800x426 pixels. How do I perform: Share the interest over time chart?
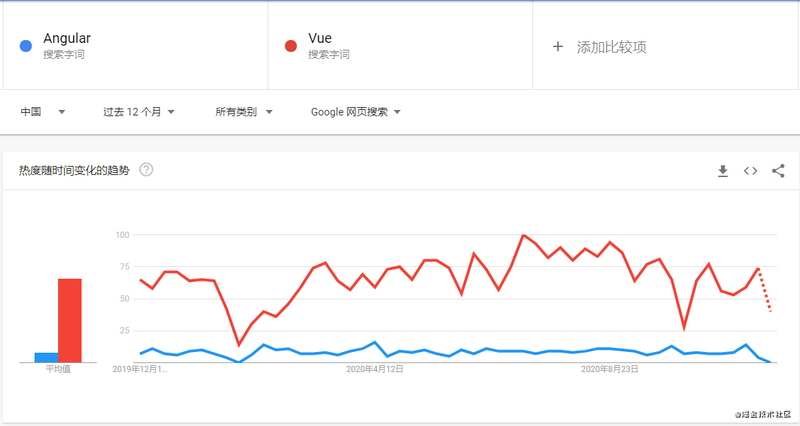[x=778, y=171]
